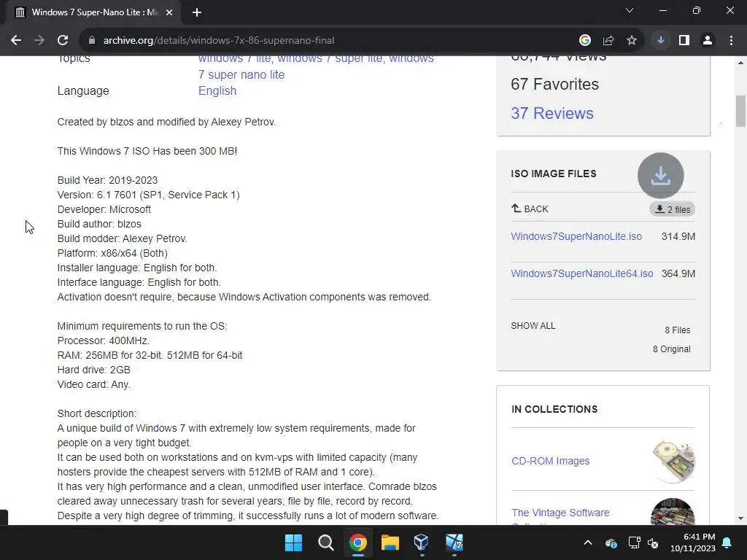This screenshot has width=747, height=560.
Task: Download Windows7SuperNanoLite64.iso
Action: click(581, 273)
